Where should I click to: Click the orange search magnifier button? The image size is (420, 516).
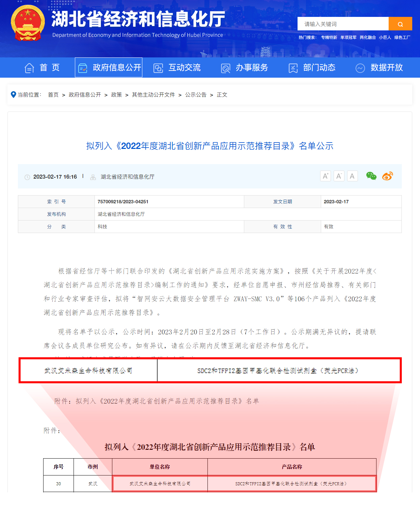[400, 24]
